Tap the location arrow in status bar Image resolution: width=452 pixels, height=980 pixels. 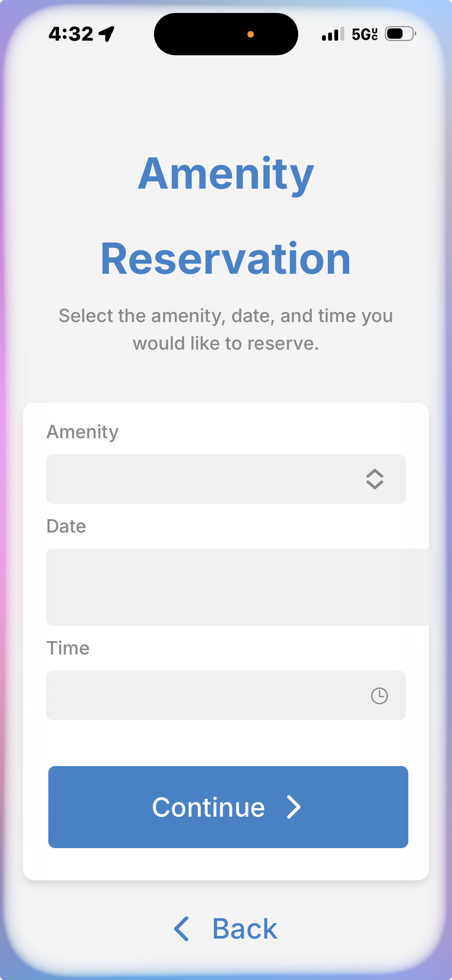[x=107, y=34]
